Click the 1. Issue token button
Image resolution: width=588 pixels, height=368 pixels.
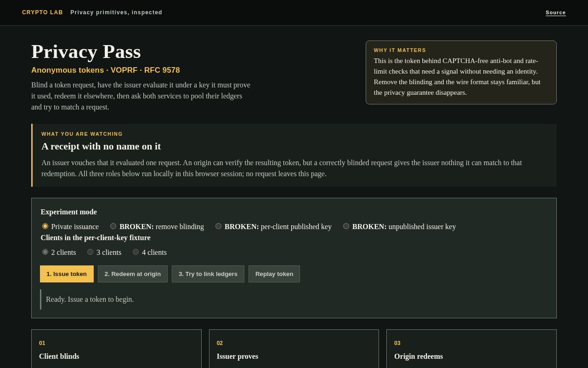click(x=67, y=274)
